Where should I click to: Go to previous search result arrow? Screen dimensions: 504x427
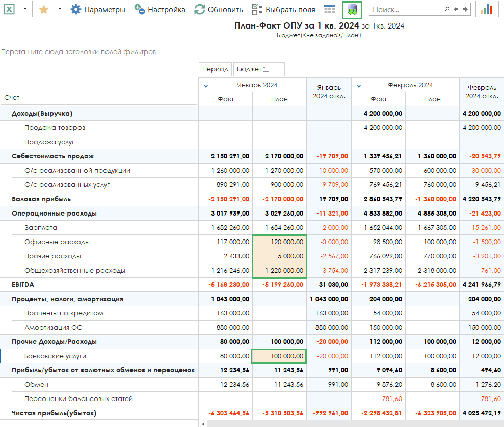pos(456,9)
